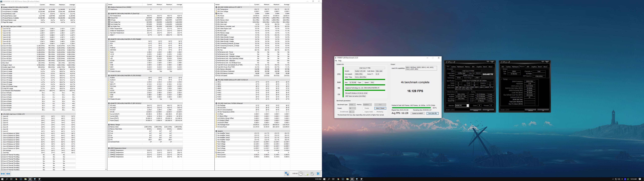Click the greyed-out Run button
644x181 pixels.
[380, 104]
